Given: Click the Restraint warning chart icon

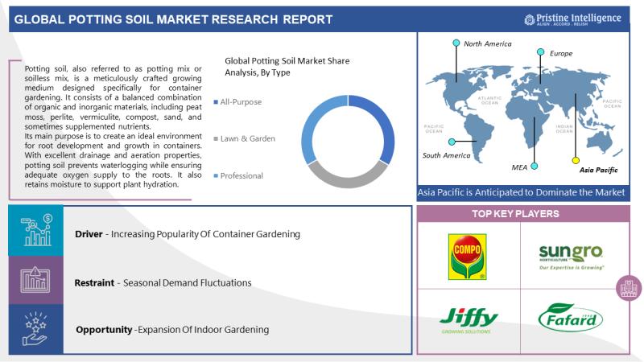Looking at the screenshot, I should point(35,280).
